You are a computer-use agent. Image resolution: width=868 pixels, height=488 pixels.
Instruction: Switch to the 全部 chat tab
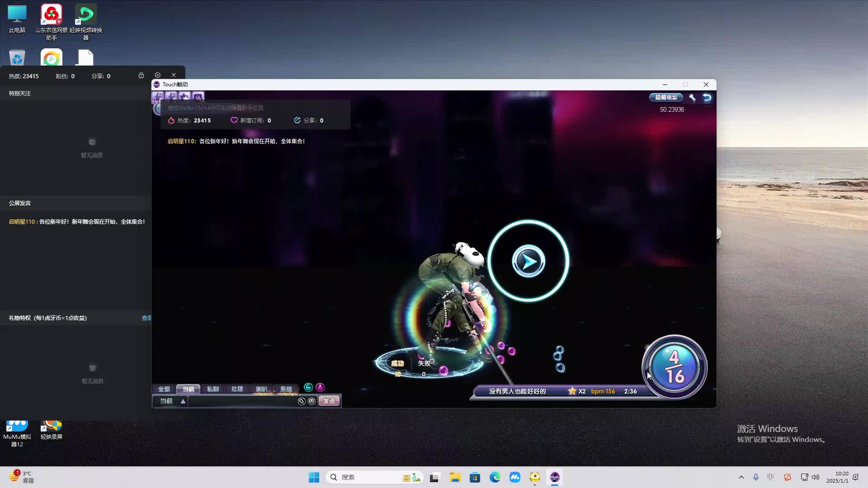pyautogui.click(x=164, y=389)
